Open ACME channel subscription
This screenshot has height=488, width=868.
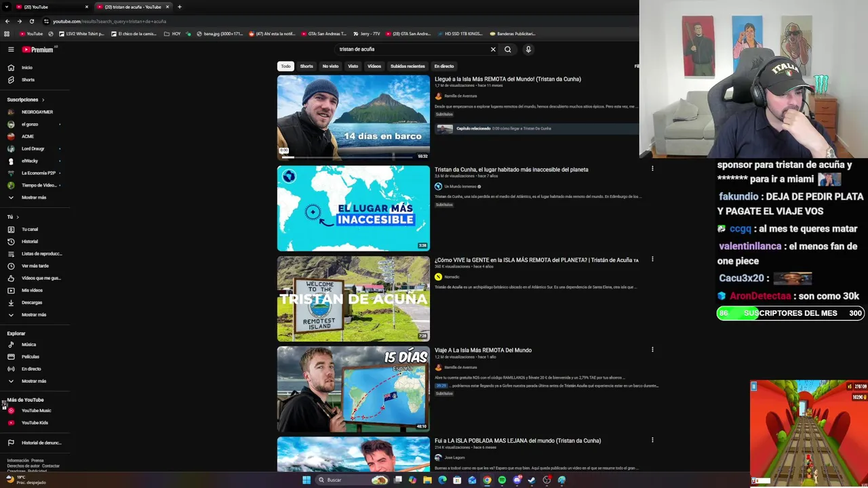(x=28, y=136)
